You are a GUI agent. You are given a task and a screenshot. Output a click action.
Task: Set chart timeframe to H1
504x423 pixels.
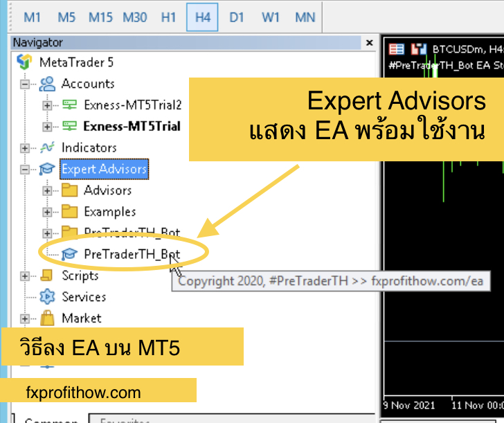click(168, 17)
